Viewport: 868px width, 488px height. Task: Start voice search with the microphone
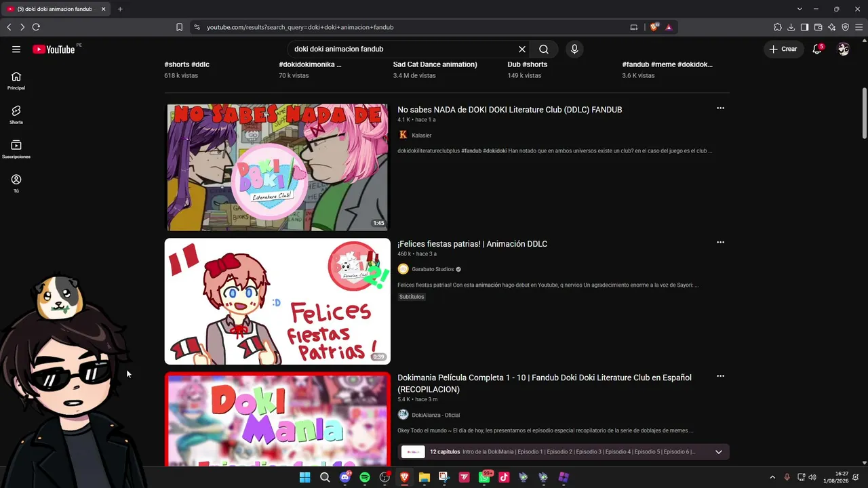(574, 49)
